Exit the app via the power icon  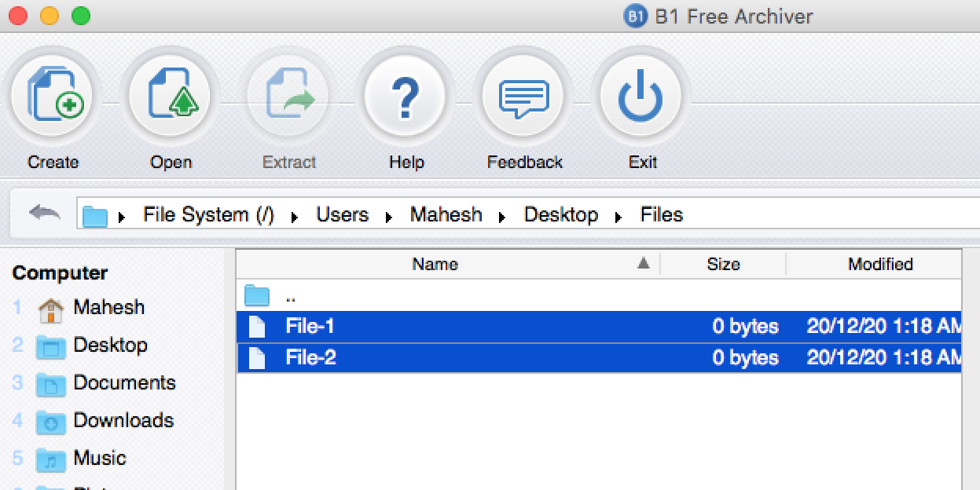pos(642,94)
